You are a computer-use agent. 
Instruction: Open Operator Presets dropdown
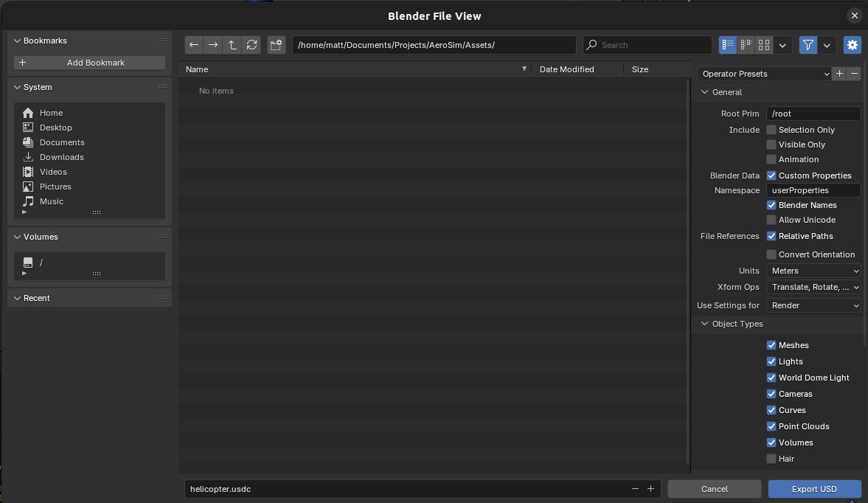765,74
